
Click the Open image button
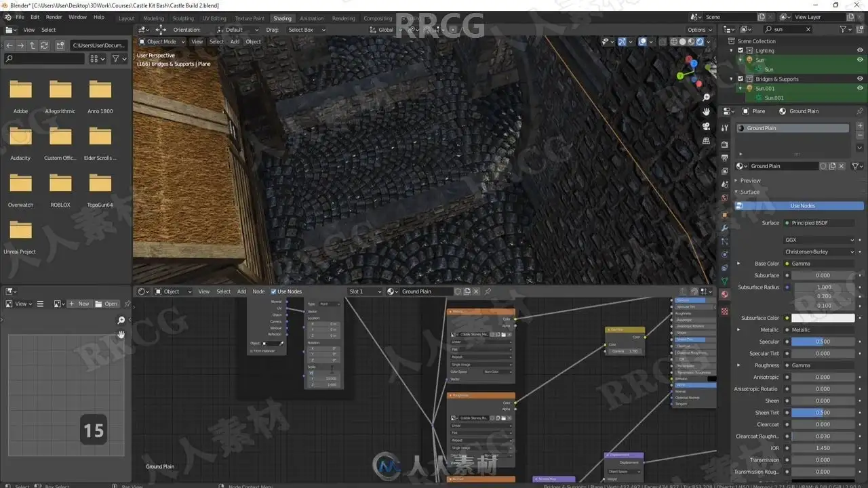coord(107,304)
